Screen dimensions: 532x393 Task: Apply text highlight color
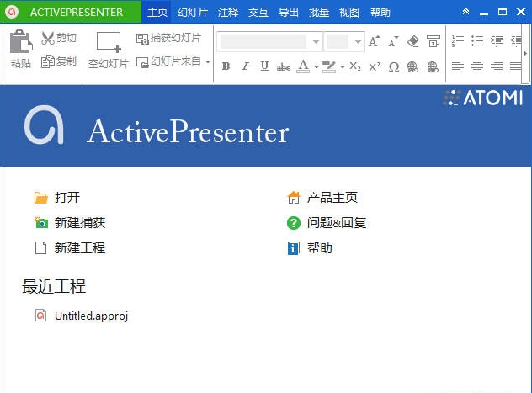pos(329,66)
